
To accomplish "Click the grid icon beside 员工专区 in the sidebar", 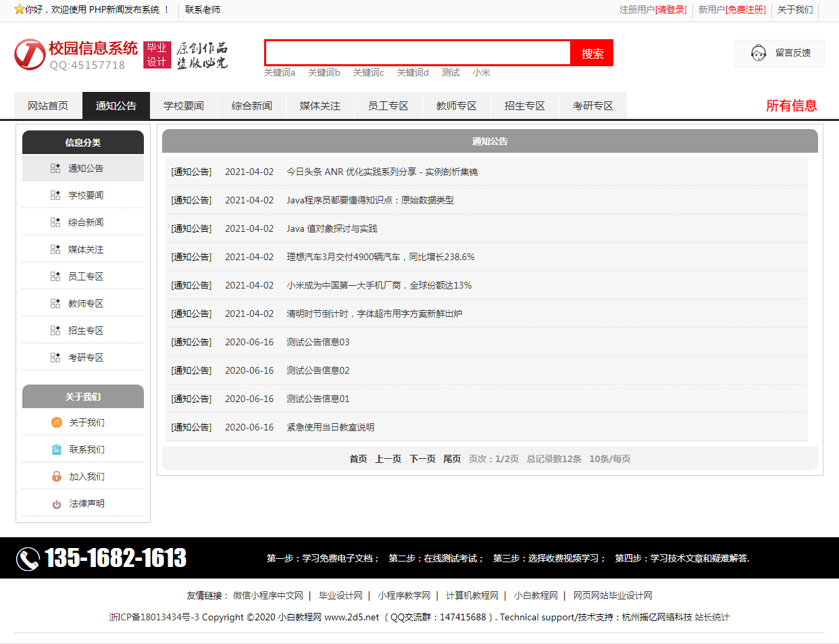I will pos(55,276).
